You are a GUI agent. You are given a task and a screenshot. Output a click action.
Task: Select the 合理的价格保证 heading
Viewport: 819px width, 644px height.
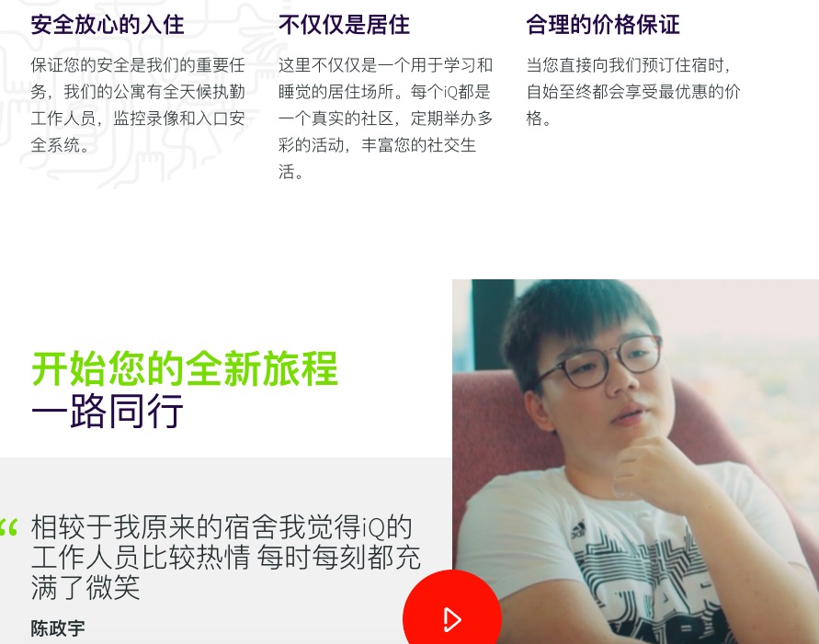[x=603, y=25]
